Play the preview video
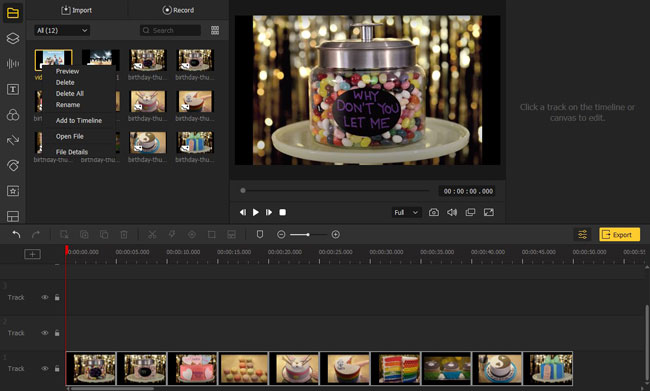The image size is (650, 391). 256,212
